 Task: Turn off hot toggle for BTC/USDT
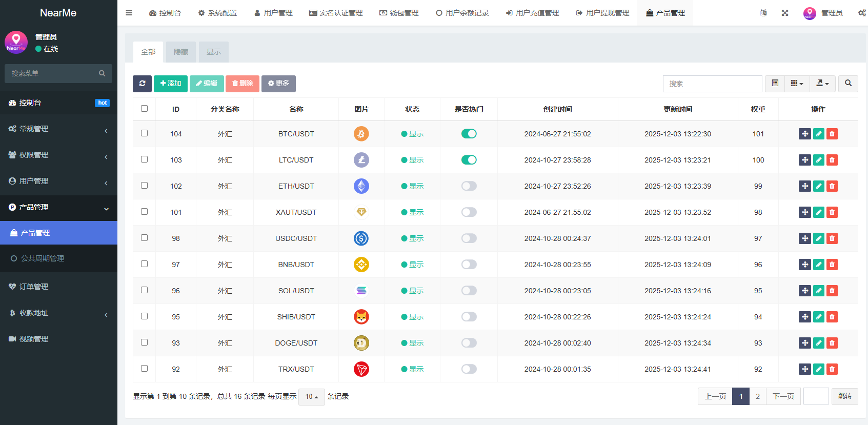469,134
